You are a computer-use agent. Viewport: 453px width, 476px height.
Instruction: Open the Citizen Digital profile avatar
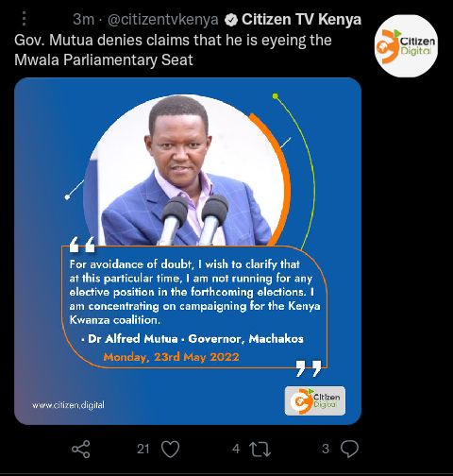406,46
